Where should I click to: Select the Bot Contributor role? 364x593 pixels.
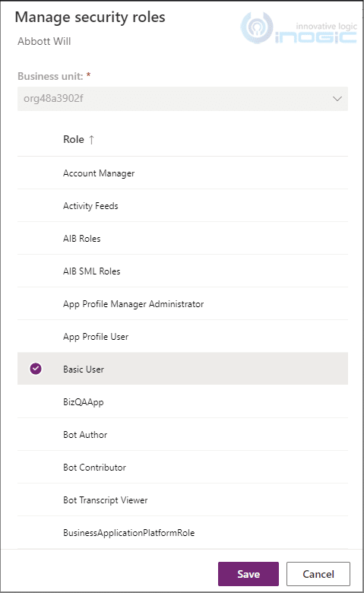point(182,467)
